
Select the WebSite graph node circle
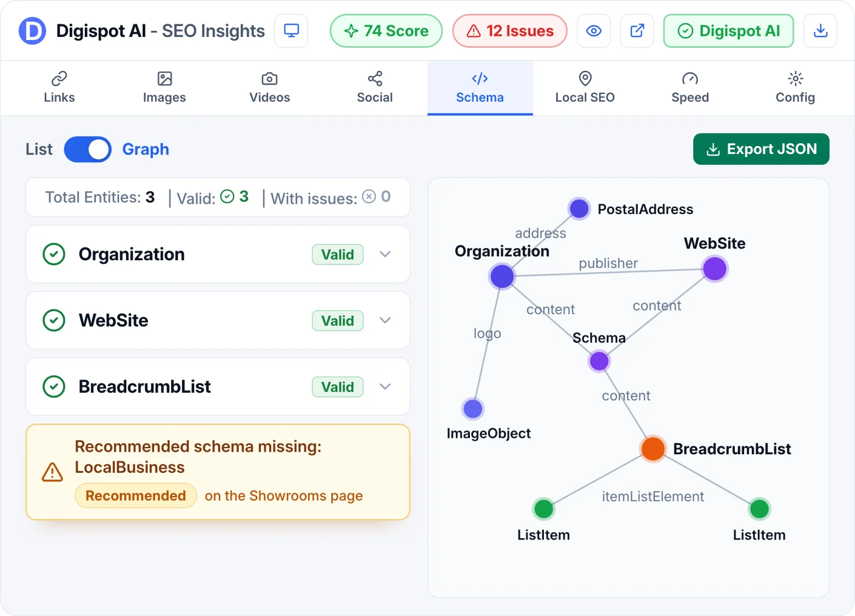(715, 268)
